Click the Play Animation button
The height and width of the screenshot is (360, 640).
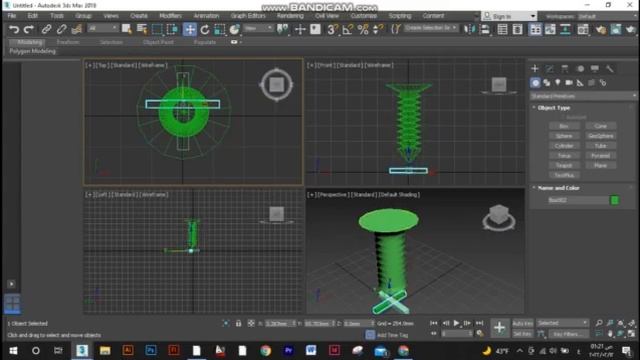[x=456, y=323]
